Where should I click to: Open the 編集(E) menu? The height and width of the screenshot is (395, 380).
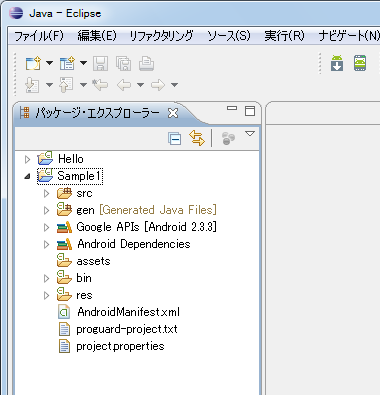pyautogui.click(x=97, y=35)
